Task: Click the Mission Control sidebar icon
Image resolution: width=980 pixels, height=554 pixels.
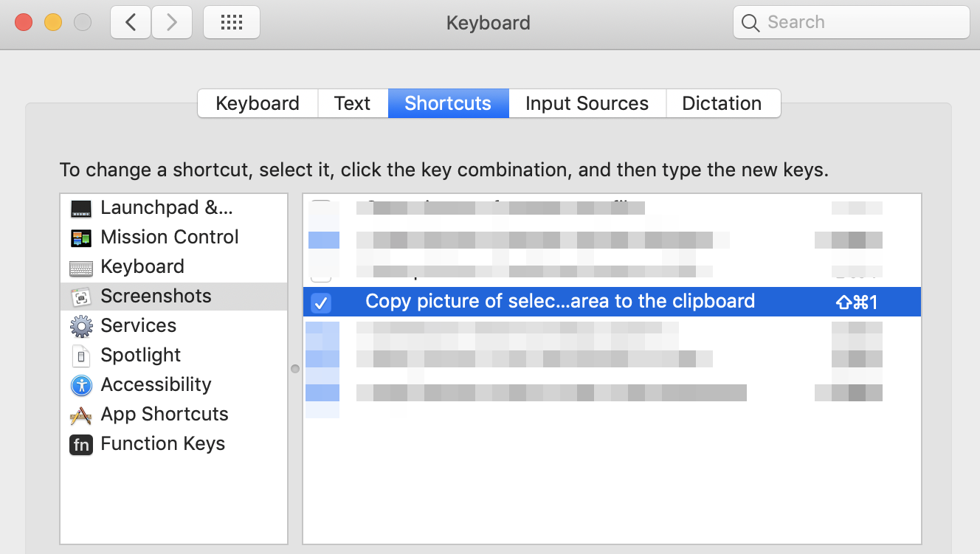Action: [x=81, y=238]
